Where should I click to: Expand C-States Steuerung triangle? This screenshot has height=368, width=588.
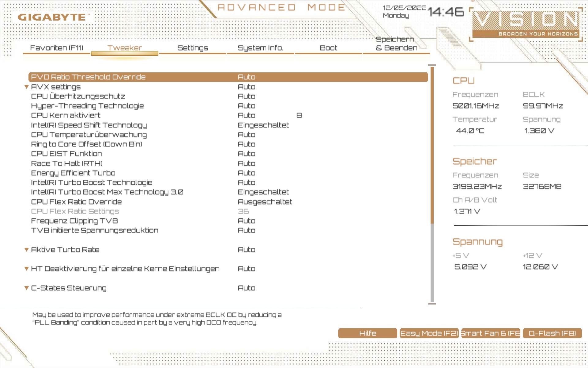point(27,288)
